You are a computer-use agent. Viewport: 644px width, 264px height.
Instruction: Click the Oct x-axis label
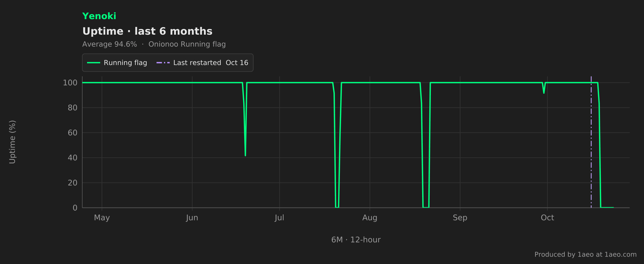(547, 218)
